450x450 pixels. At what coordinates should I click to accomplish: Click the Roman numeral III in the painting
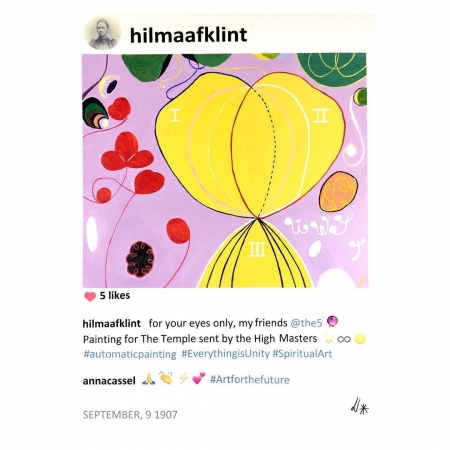click(x=257, y=249)
